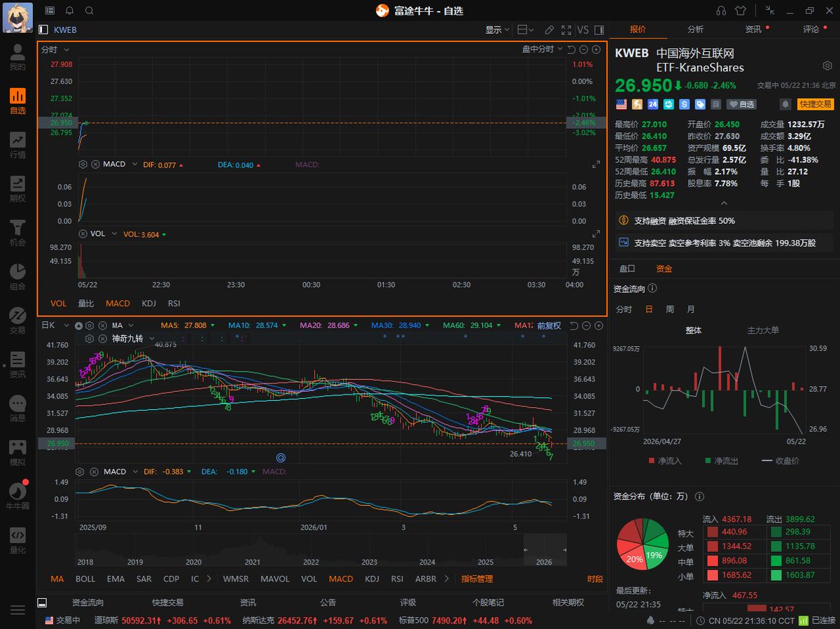Switch to the 评论 tab
The image size is (840, 629).
811,29
